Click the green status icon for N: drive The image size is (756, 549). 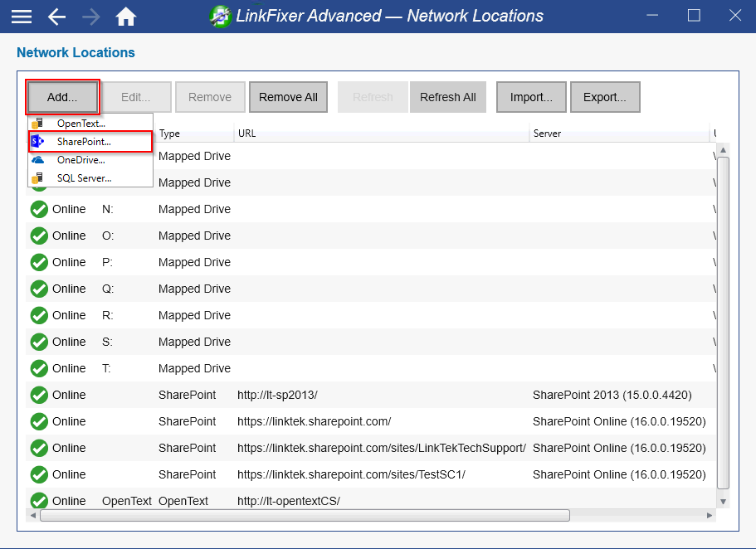[39, 209]
